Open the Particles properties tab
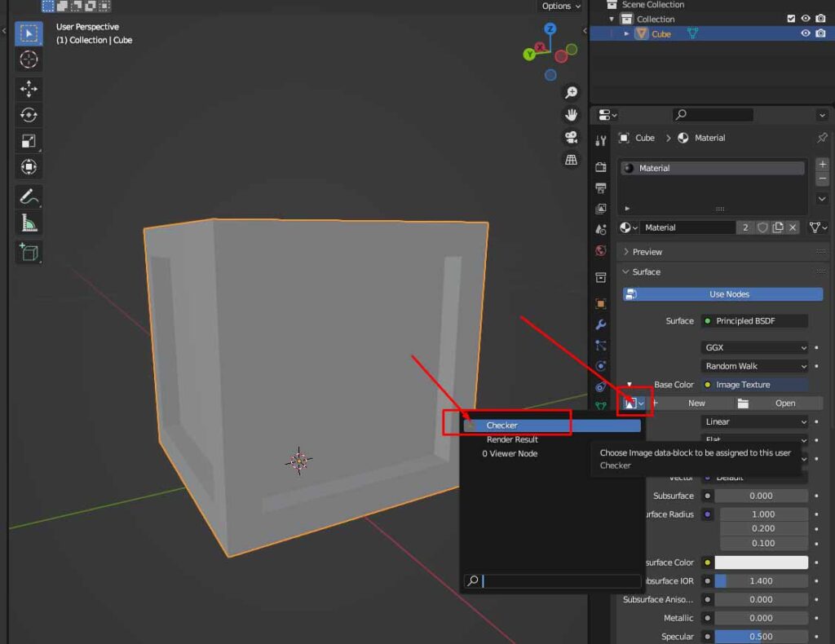The height and width of the screenshot is (644, 835). 601,346
